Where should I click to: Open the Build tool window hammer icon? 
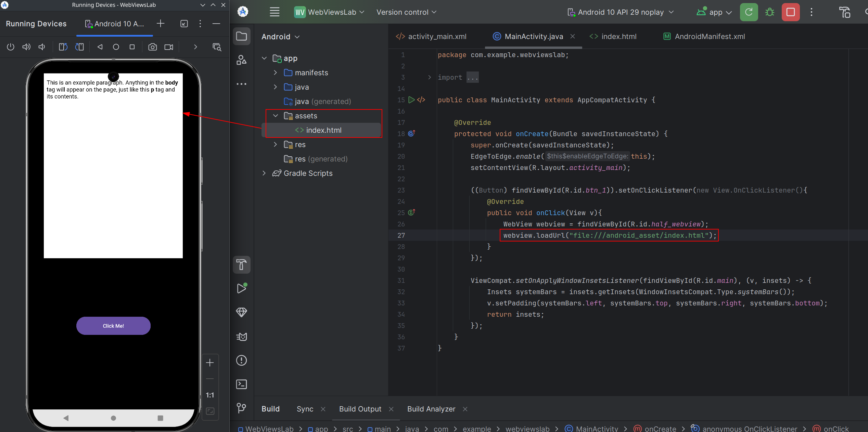point(242,265)
